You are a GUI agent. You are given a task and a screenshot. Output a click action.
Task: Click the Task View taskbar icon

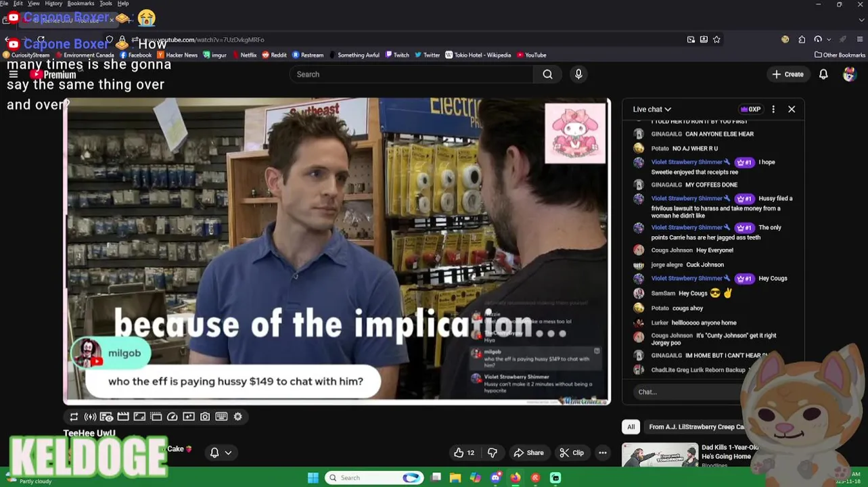436,478
